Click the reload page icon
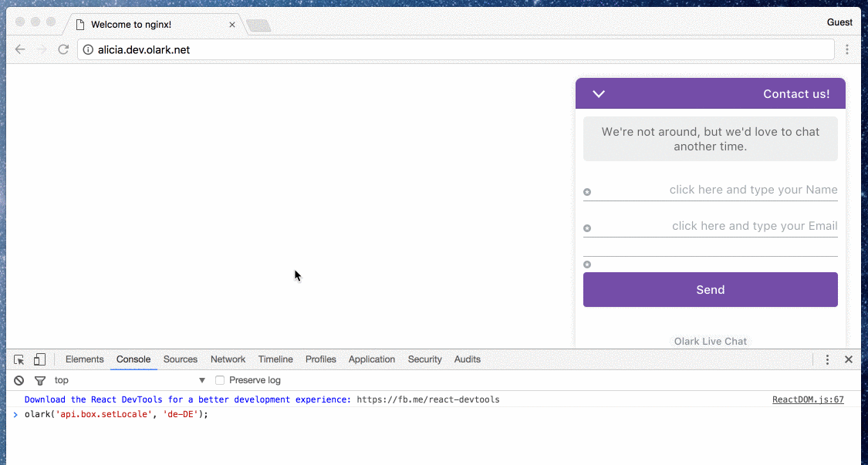The image size is (868, 465). 63,49
